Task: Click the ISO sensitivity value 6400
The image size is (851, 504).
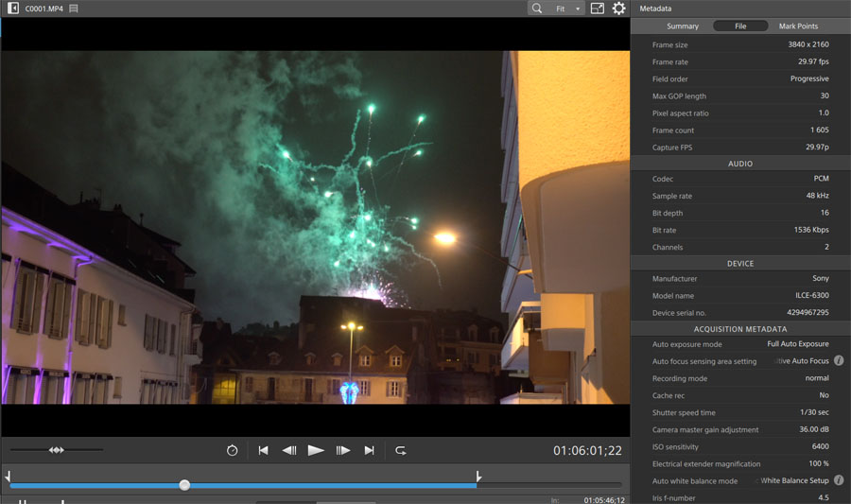Action: tap(820, 446)
